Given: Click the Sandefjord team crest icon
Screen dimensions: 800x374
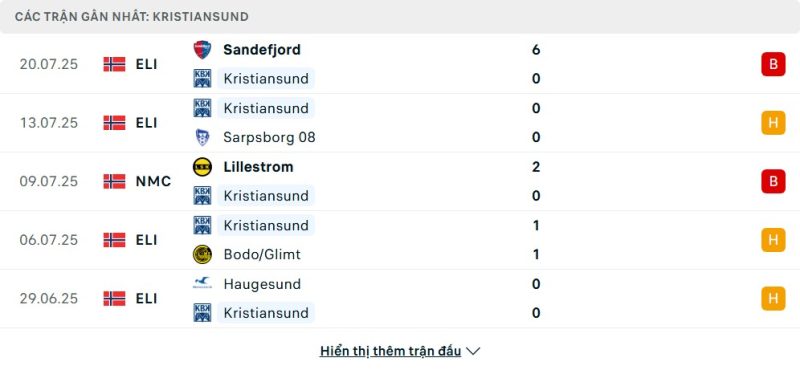Looking at the screenshot, I should (202, 49).
